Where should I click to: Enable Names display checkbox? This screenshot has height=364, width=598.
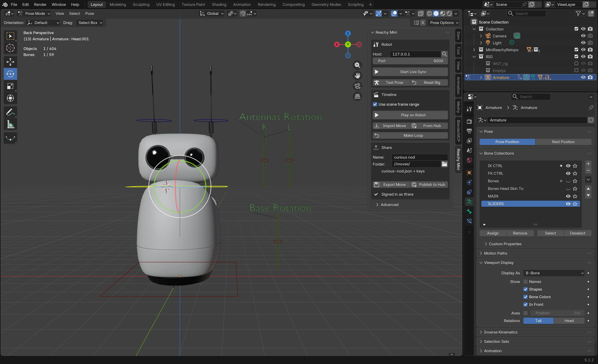click(525, 282)
